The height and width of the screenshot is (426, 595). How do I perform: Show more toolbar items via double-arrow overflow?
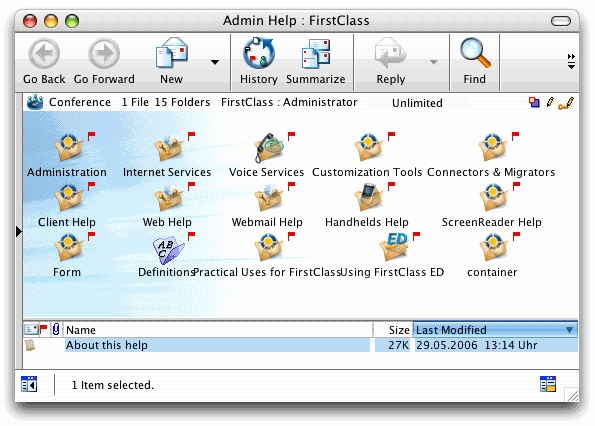pos(571,61)
